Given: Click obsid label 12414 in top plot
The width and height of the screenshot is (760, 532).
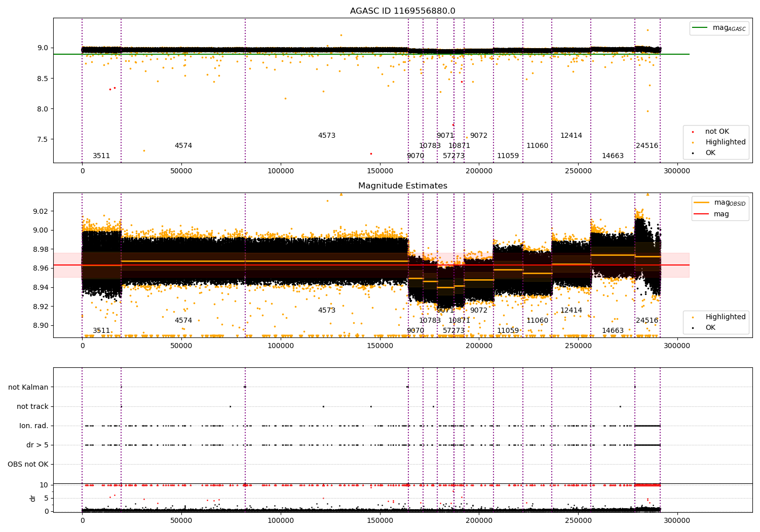Looking at the screenshot, I should click(571, 136).
